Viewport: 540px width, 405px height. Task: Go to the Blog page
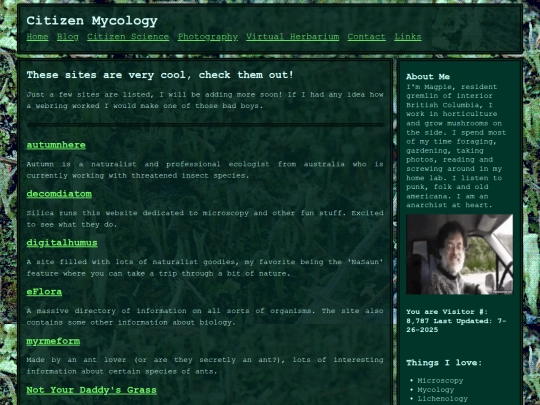[68, 37]
